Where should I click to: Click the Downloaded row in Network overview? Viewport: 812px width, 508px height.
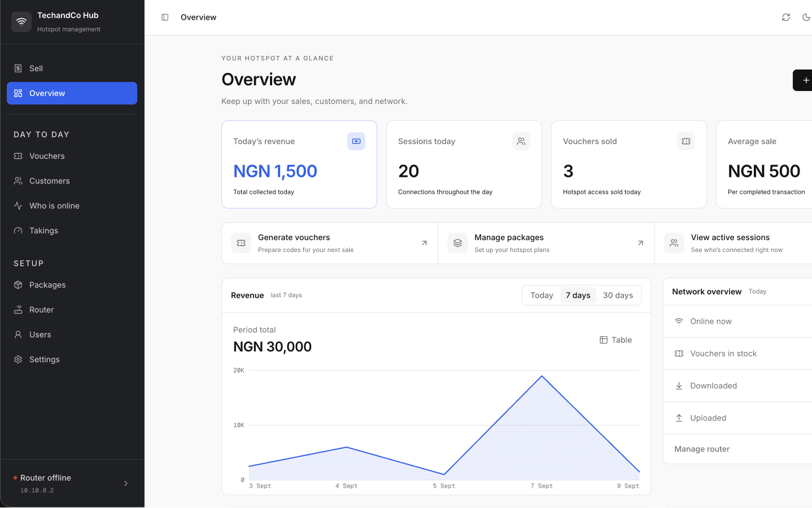[x=737, y=386]
